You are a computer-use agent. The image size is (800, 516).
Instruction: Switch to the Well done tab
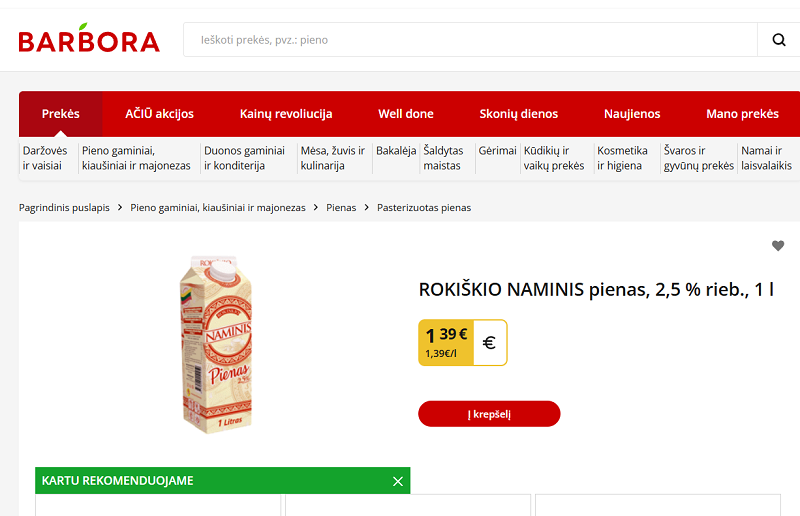click(x=406, y=114)
